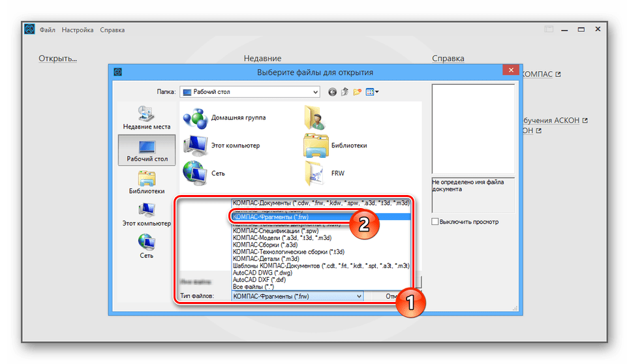Choose КОМПАС-Фрагменты (*.frw) option
This screenshot has height=364, width=629.
(x=321, y=217)
